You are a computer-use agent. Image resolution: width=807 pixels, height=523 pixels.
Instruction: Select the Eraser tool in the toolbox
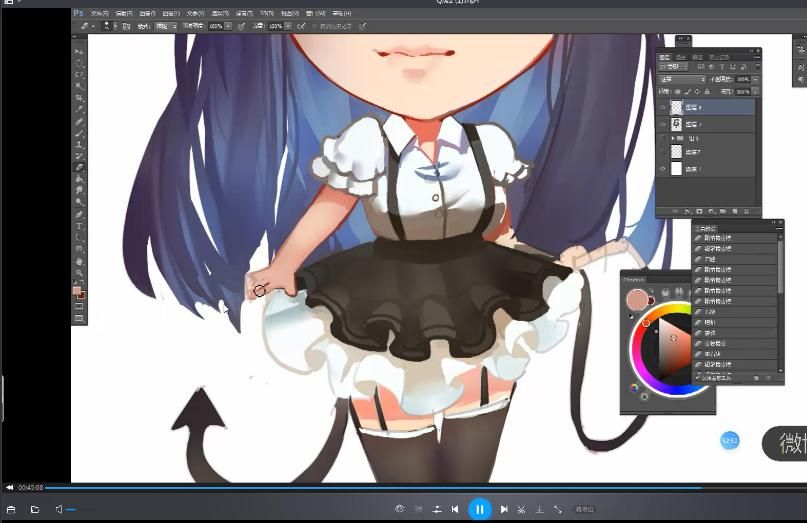point(79,167)
